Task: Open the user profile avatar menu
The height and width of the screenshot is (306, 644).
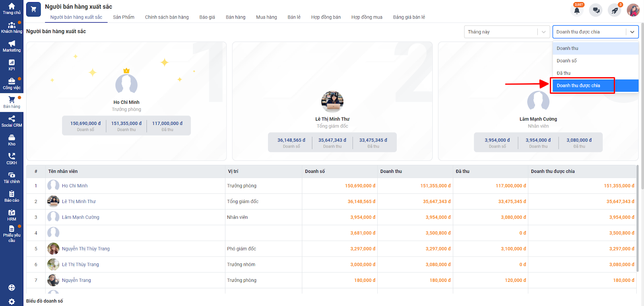Action: (x=633, y=10)
